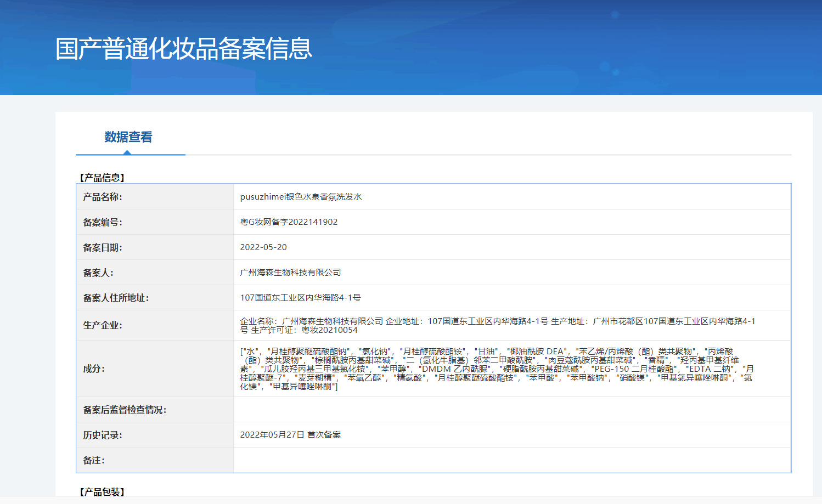
Task: Click the 备注 row label
Action: (x=94, y=460)
